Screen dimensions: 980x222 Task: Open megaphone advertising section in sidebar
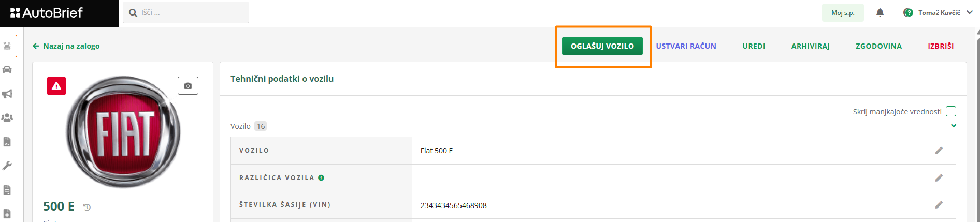(x=7, y=94)
